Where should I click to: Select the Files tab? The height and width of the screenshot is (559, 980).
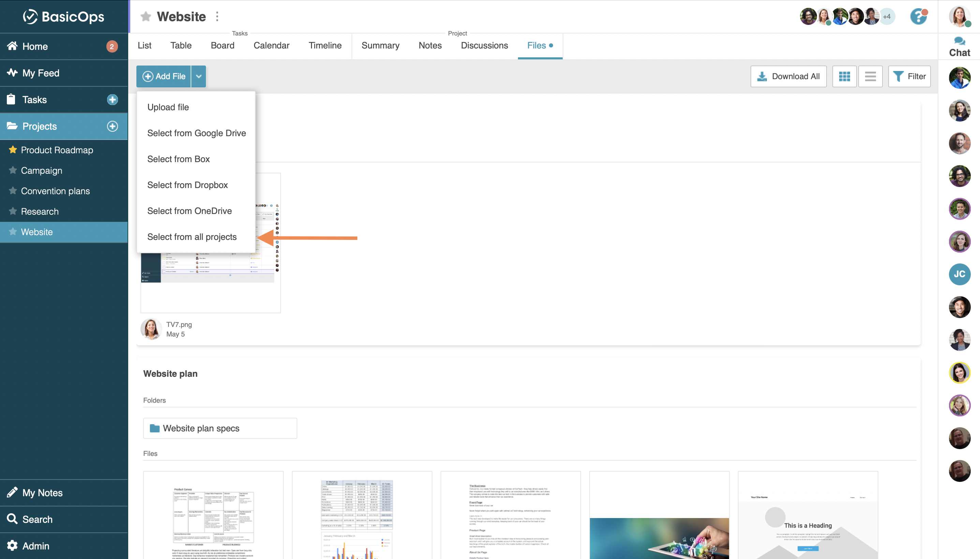click(x=540, y=46)
